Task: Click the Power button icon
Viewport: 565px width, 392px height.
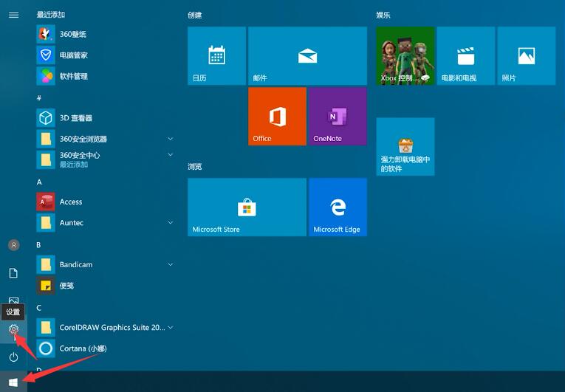Action: coord(14,357)
